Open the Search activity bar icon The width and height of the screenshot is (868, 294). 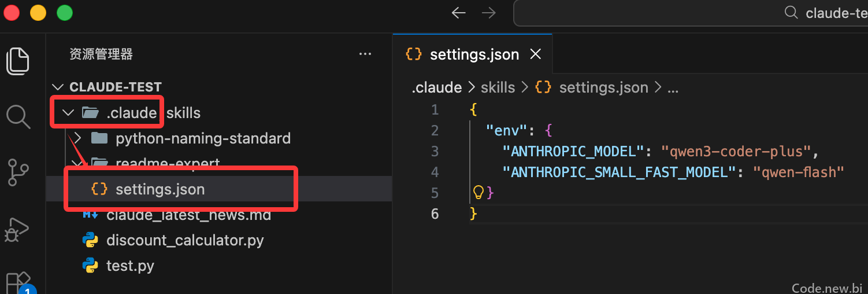point(18,116)
